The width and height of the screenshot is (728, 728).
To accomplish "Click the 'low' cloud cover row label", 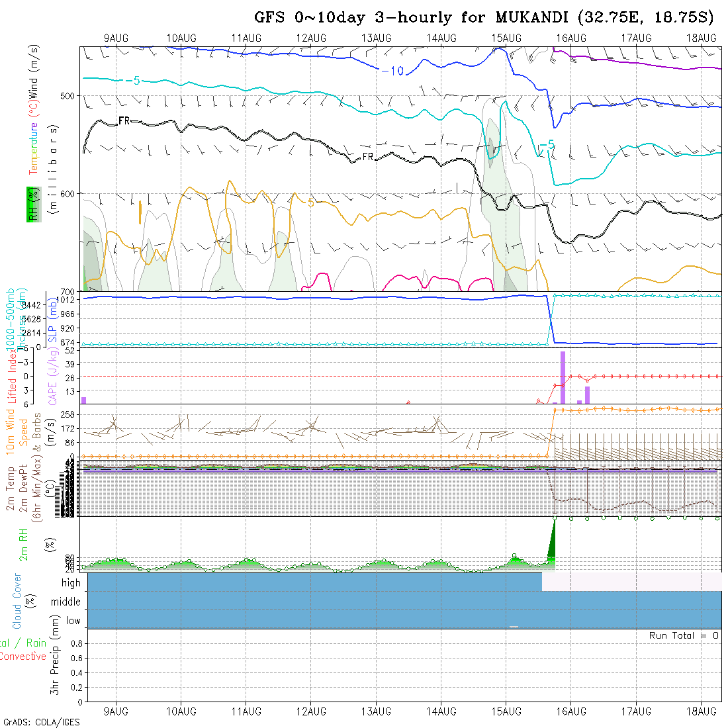I will tap(73, 621).
